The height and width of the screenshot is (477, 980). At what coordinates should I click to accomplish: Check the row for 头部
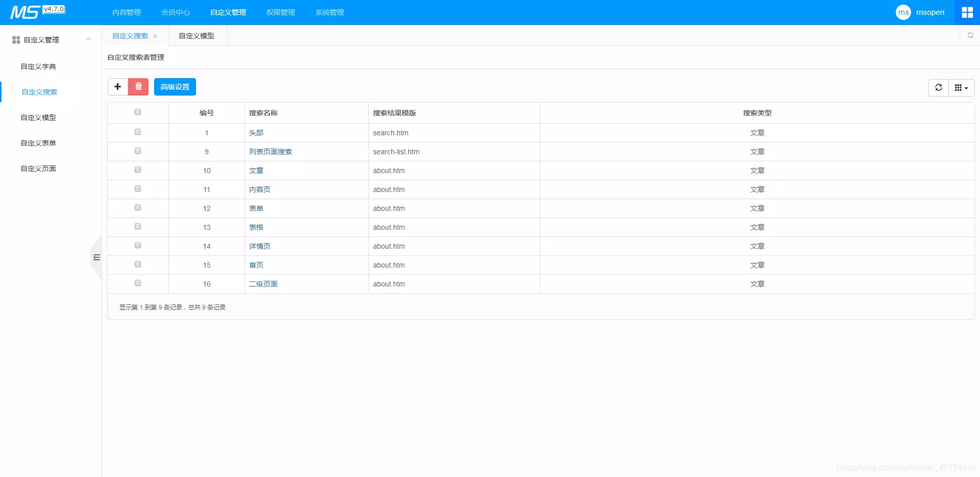pyautogui.click(x=138, y=132)
